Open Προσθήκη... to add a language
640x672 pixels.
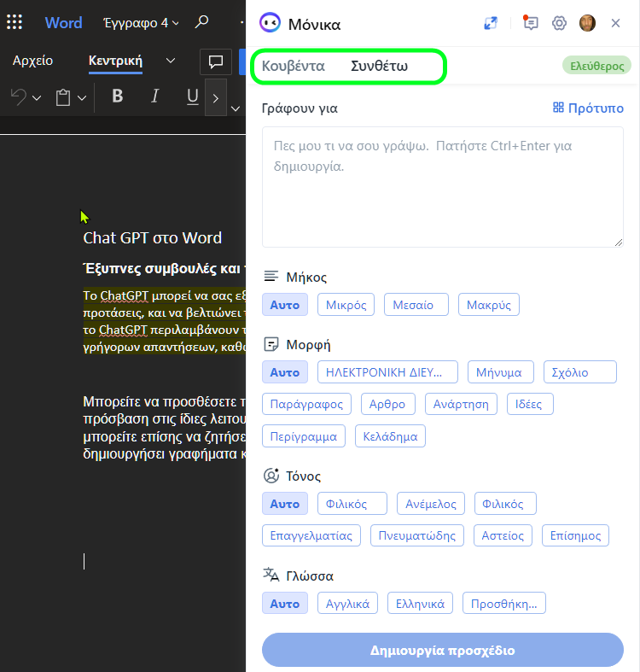(504, 603)
